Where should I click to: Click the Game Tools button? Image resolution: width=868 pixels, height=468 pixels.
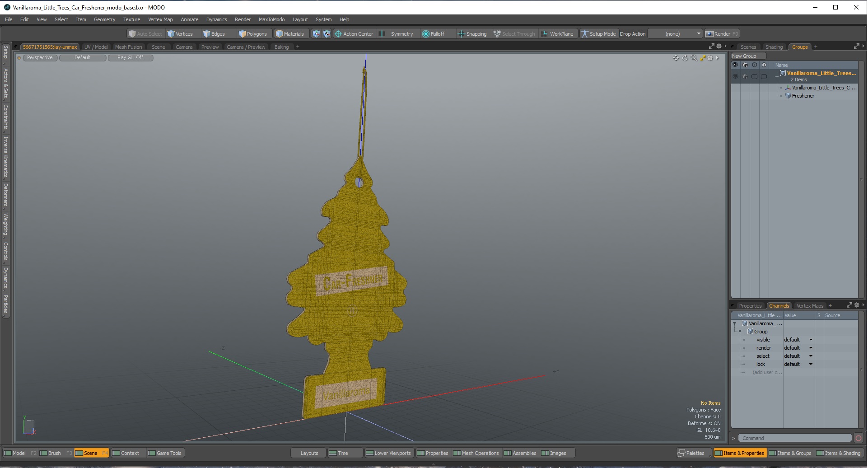coord(165,453)
